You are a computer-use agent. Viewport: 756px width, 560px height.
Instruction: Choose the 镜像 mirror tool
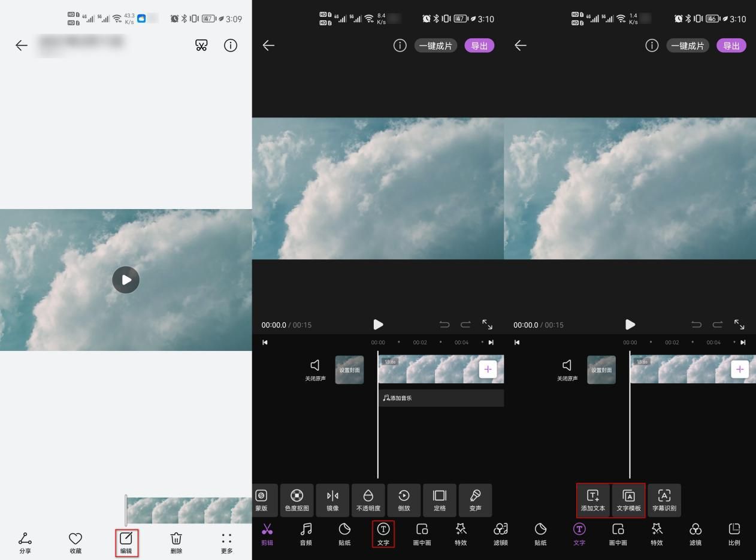[x=332, y=501]
